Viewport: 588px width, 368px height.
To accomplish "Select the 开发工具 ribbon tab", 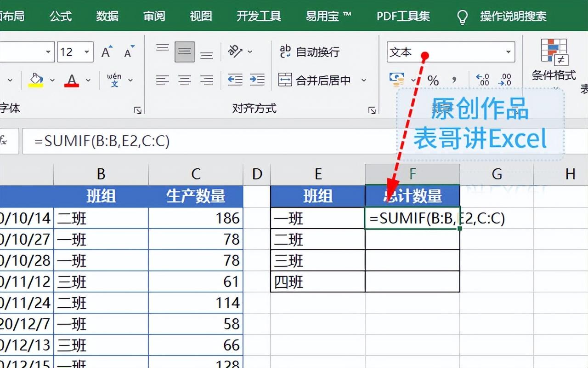I will point(259,17).
